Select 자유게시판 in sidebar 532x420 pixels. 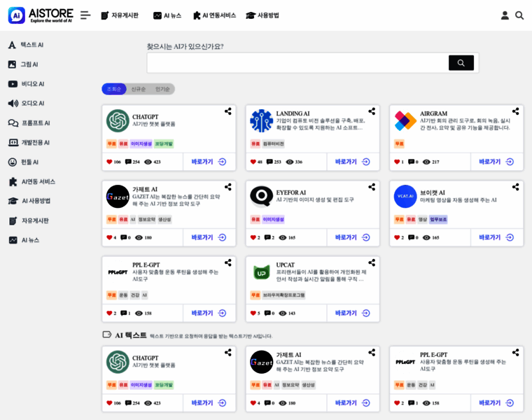pyautogui.click(x=29, y=220)
